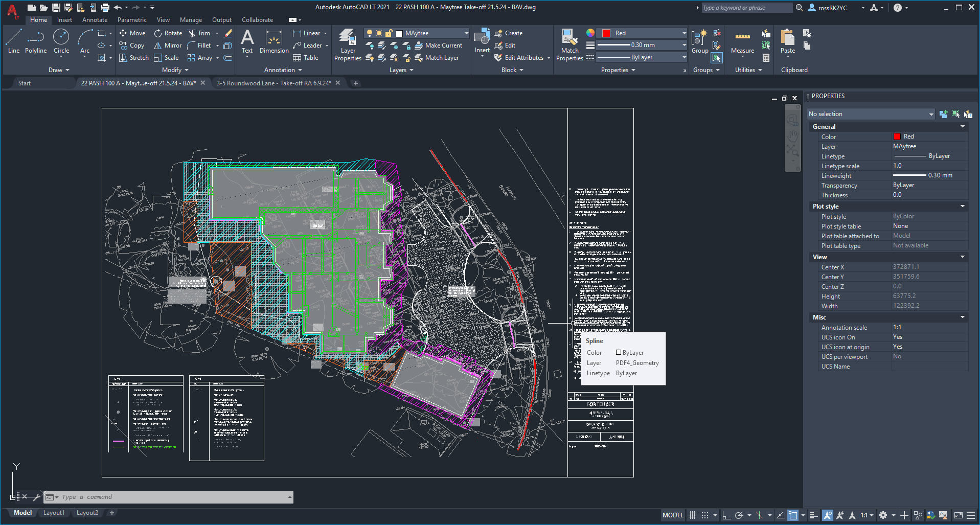Open the Red color swatch dropdown
The image size is (980, 525).
point(683,33)
